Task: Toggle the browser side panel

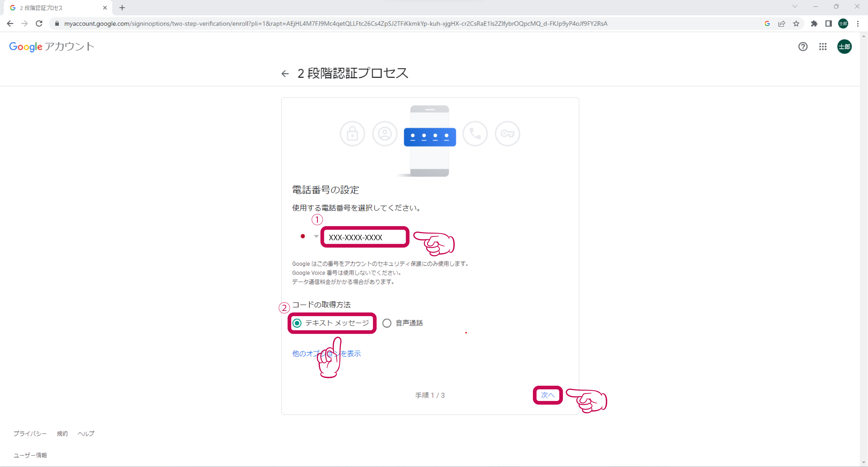Action: coord(829,24)
